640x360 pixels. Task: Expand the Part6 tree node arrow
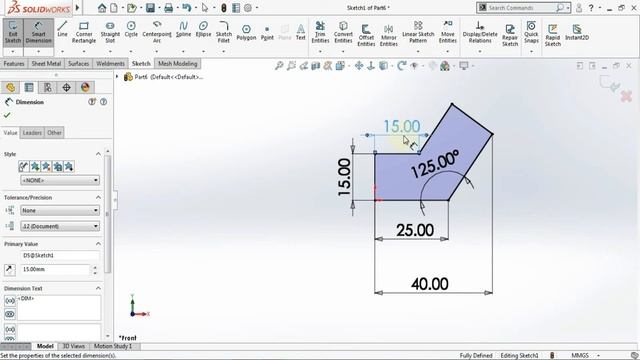coord(117,76)
